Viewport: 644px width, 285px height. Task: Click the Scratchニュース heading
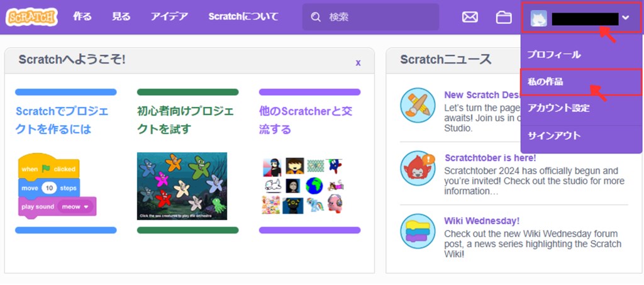(446, 60)
